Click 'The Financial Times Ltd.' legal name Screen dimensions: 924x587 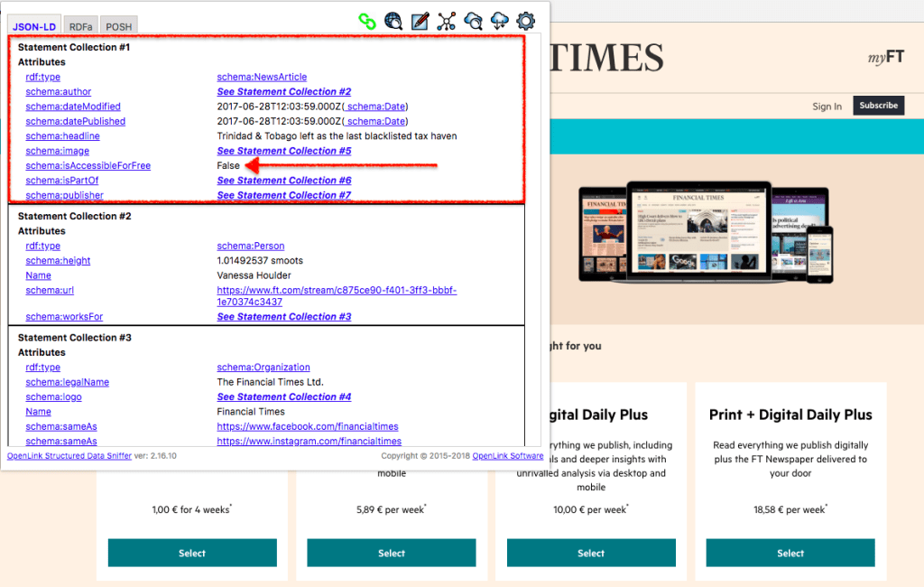point(270,382)
